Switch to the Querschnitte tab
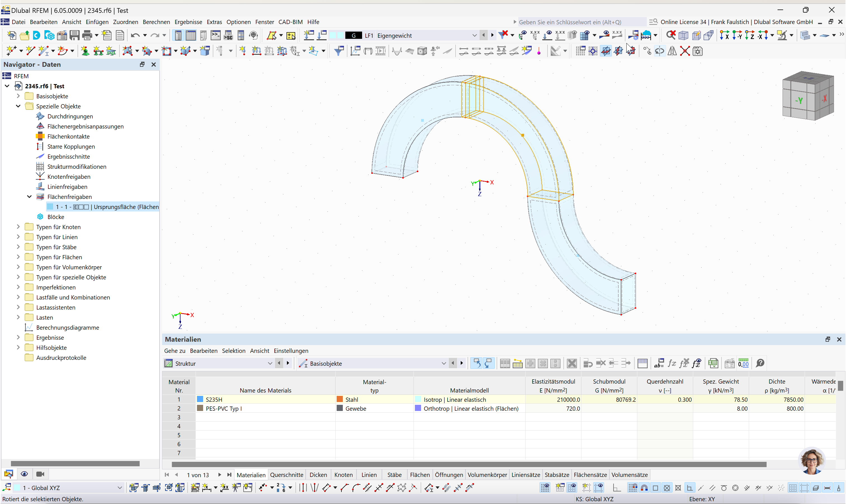 tap(287, 475)
